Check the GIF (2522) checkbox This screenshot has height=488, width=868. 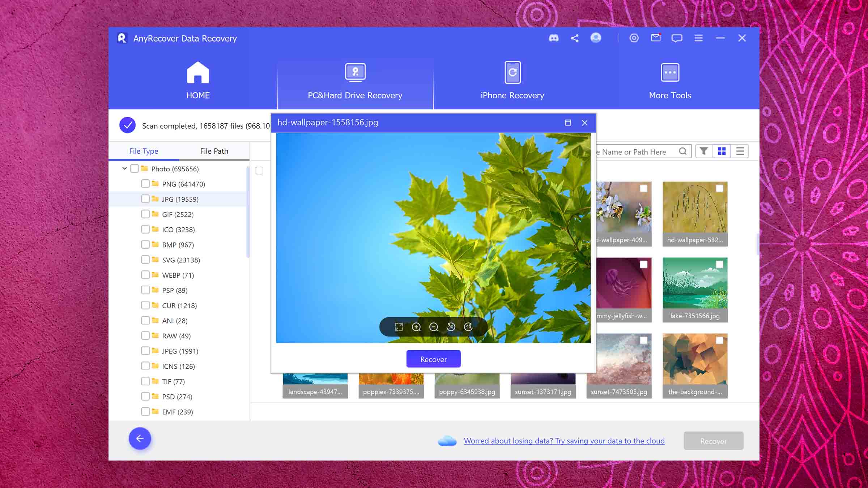click(x=145, y=214)
